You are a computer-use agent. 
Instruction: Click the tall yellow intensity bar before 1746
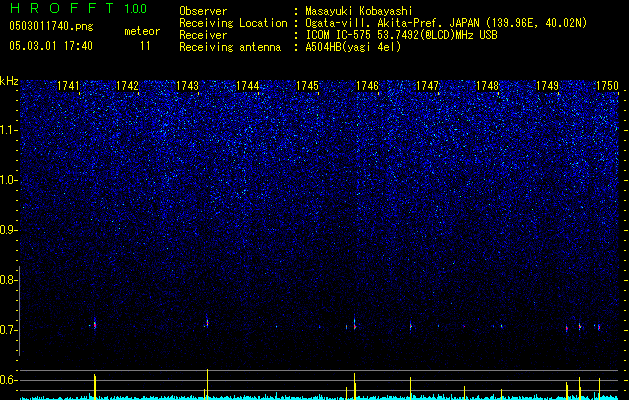click(355, 386)
